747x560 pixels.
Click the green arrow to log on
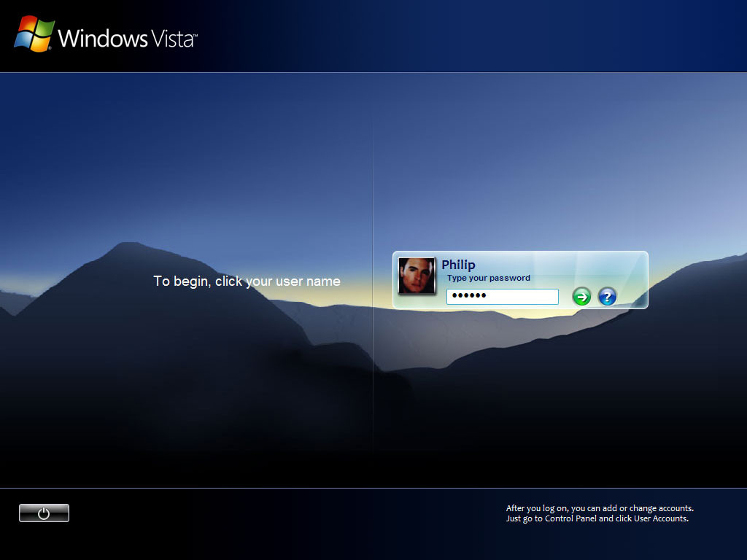coord(581,297)
